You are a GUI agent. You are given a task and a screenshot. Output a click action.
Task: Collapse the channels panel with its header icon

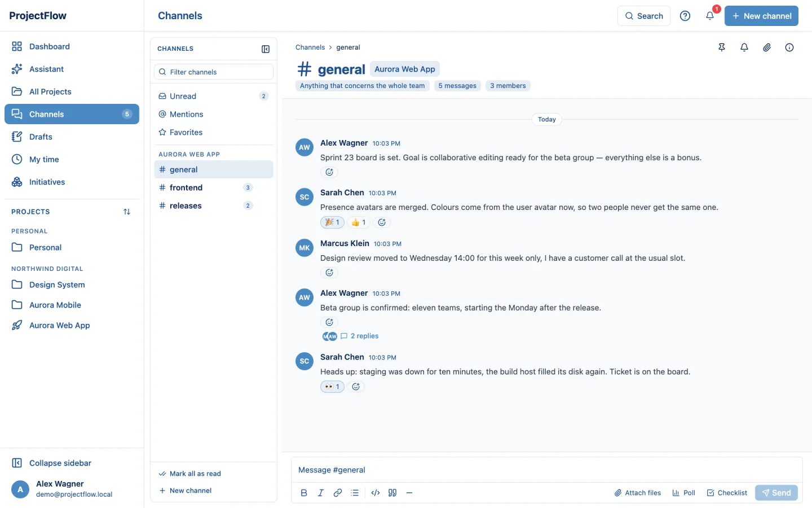pyautogui.click(x=266, y=49)
